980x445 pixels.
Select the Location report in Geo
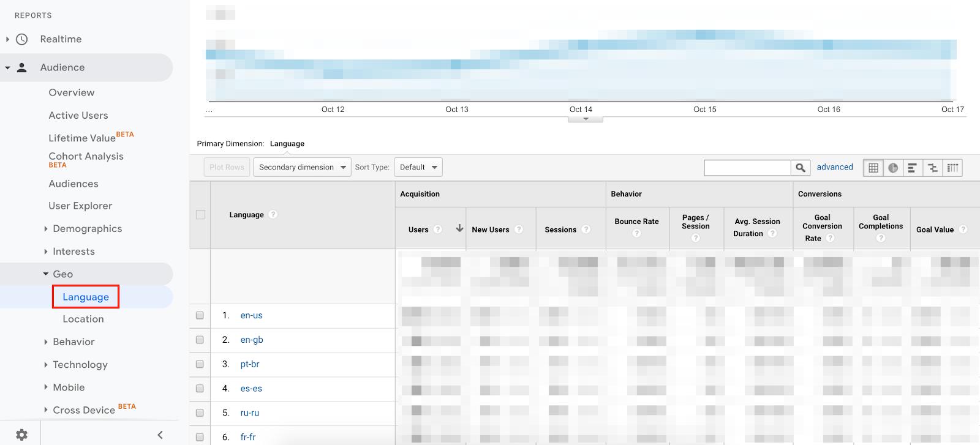(x=83, y=319)
